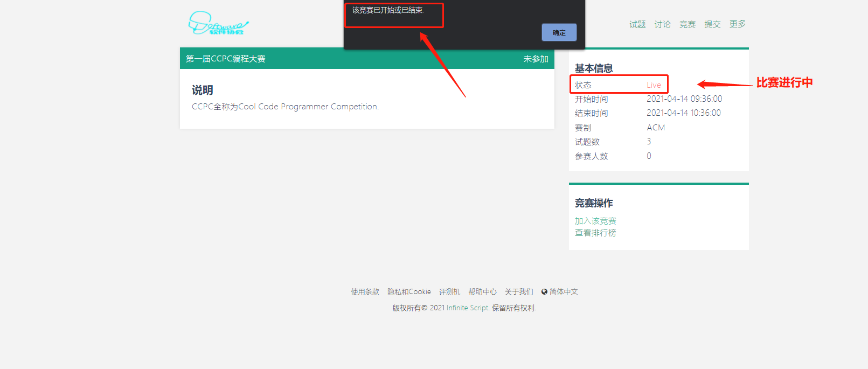Click the 第一届CCPC编程大赛 contest title
This screenshot has height=369, width=868.
pyautogui.click(x=226, y=59)
